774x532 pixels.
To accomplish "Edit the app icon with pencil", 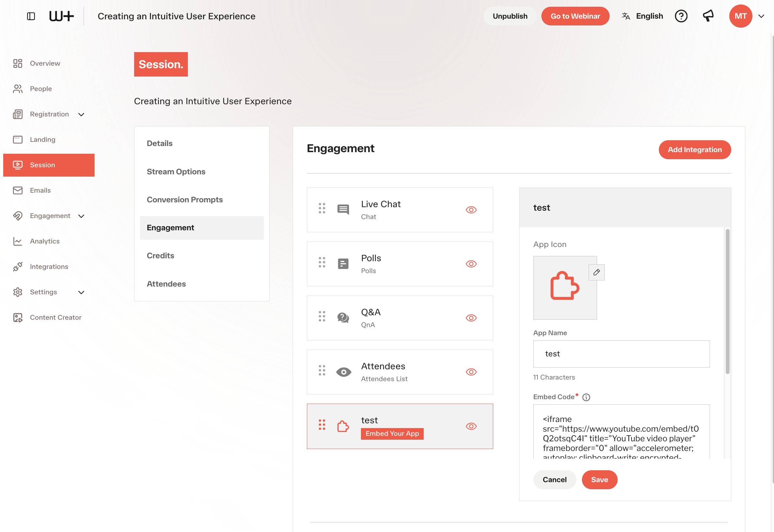I will coord(596,272).
